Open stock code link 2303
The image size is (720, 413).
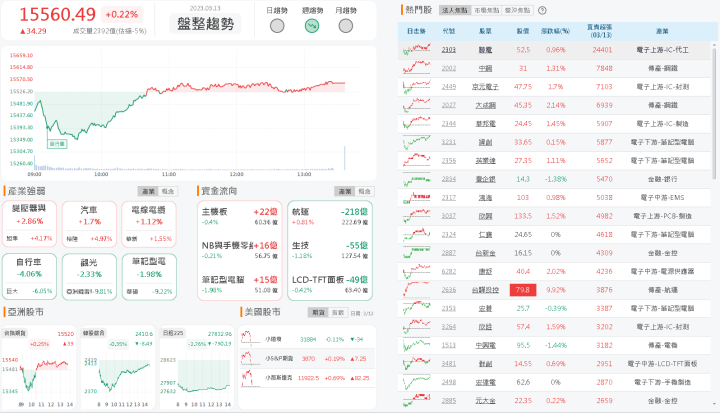tap(449, 50)
